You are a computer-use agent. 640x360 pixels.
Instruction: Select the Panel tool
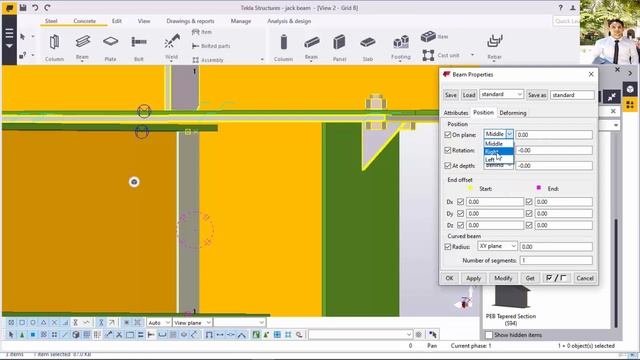pos(339,47)
